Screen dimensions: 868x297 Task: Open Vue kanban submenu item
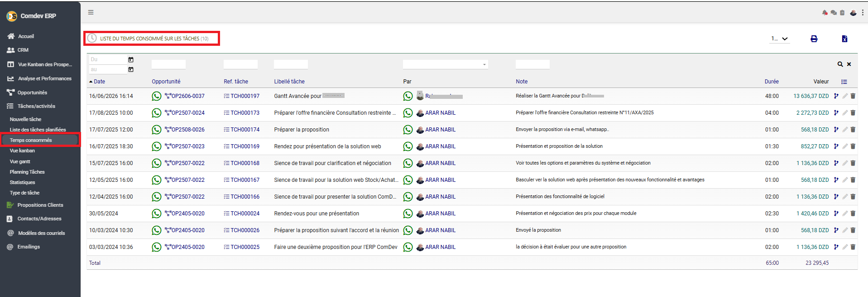pyautogui.click(x=22, y=151)
